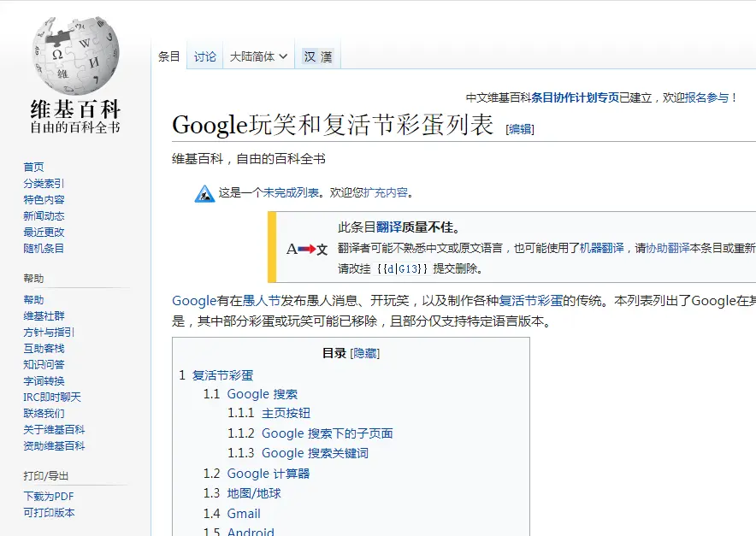Click the 汉 漢 conversion tab
756x536 pixels.
pos(318,57)
